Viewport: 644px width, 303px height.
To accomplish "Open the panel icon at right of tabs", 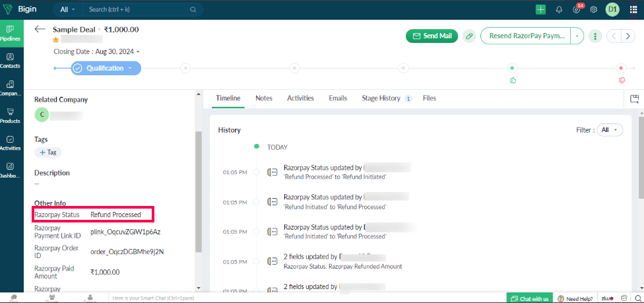I will tap(635, 98).
